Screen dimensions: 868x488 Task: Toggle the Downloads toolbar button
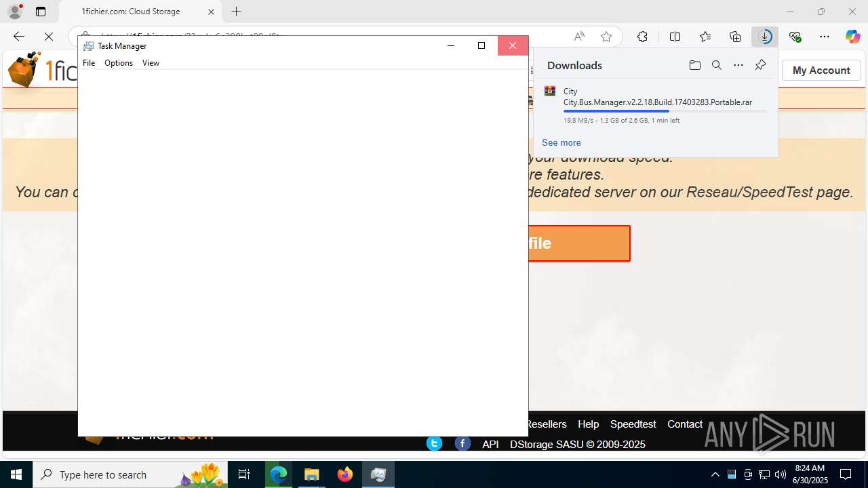tap(765, 37)
